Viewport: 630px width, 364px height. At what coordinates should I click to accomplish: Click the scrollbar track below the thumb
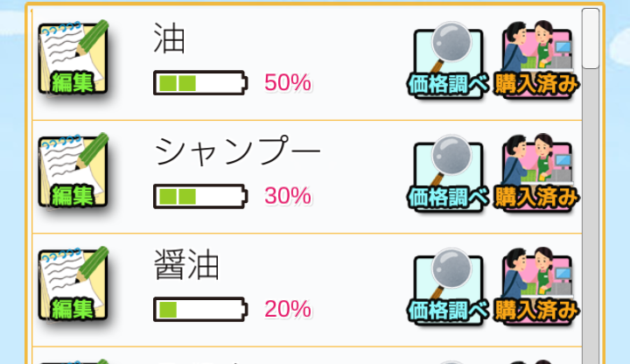click(591, 217)
